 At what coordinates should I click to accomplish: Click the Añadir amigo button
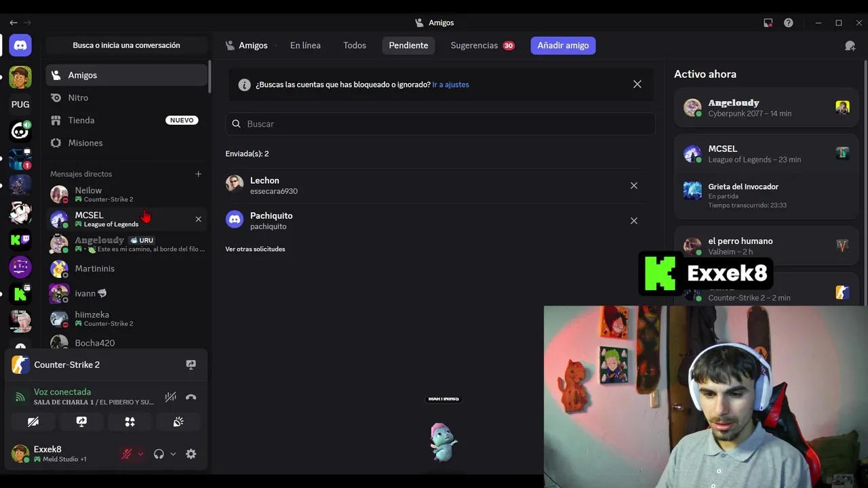click(563, 45)
